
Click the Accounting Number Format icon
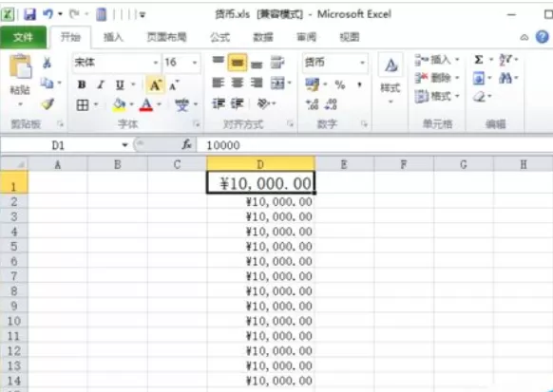click(313, 84)
